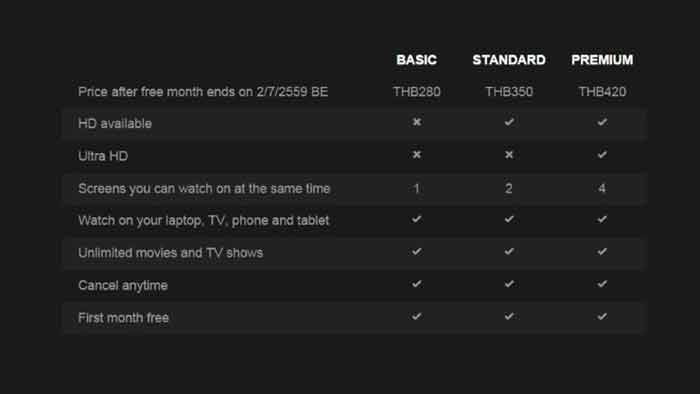Click Premium checkmark for First month free
Viewport: 700px width, 394px height.
coord(602,316)
